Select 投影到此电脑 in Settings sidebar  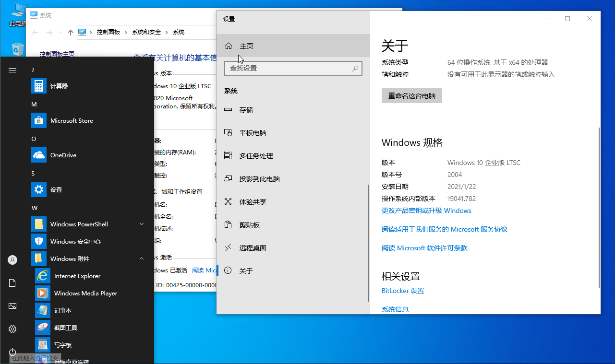[x=293, y=179]
